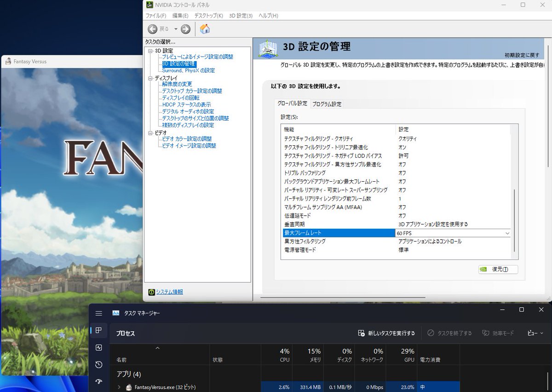Click 新しいタスクを実行する button
Image resolution: width=552 pixels, height=392 pixels.
click(386, 333)
